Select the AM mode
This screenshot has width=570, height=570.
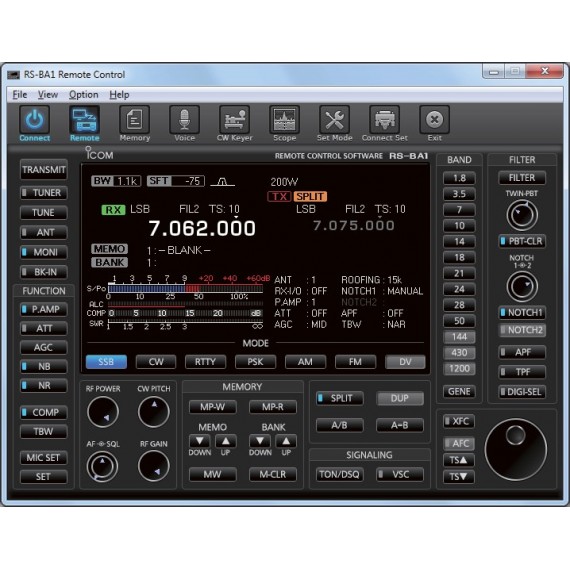tap(305, 362)
